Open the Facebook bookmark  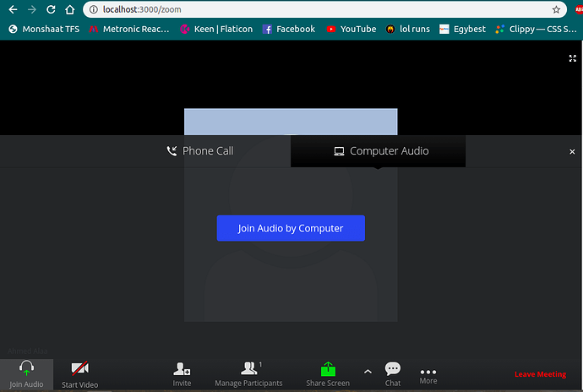point(289,29)
